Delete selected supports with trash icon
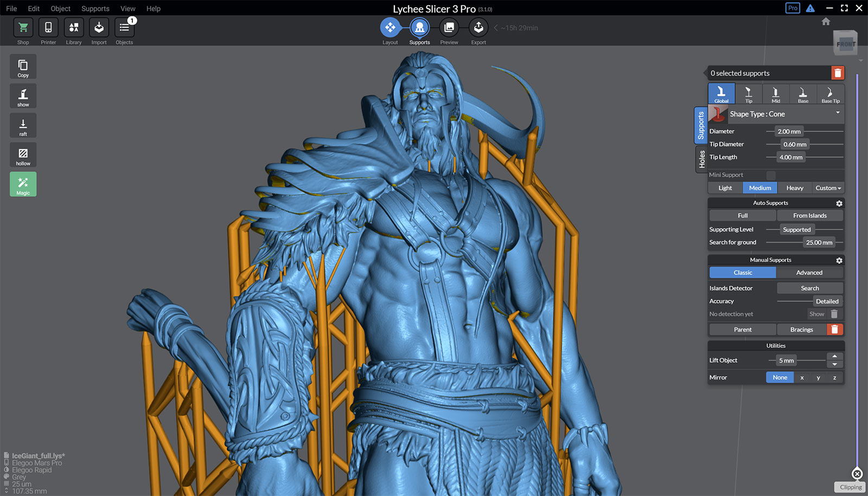This screenshot has width=868, height=496. (x=838, y=73)
